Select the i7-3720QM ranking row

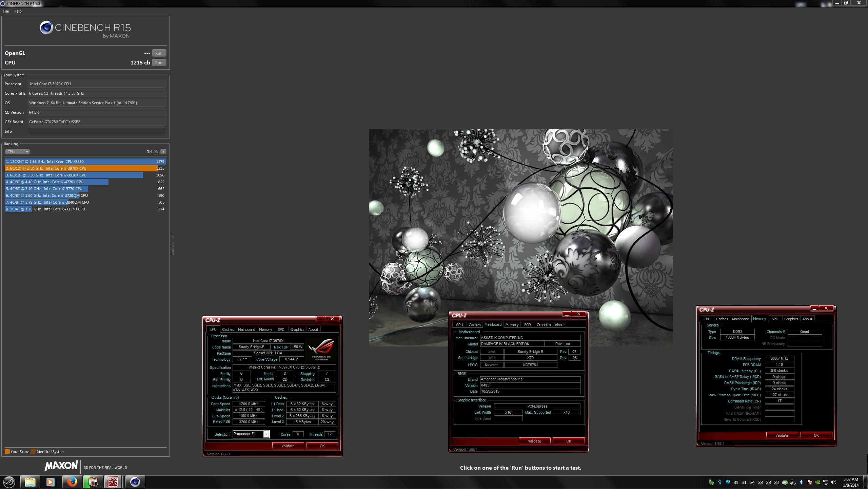point(85,196)
